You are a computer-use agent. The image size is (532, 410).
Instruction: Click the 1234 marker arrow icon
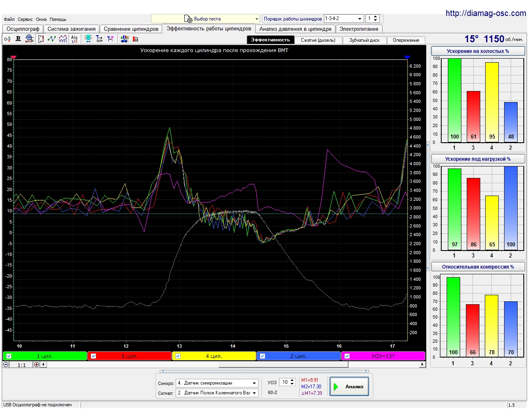pyautogui.click(x=99, y=39)
